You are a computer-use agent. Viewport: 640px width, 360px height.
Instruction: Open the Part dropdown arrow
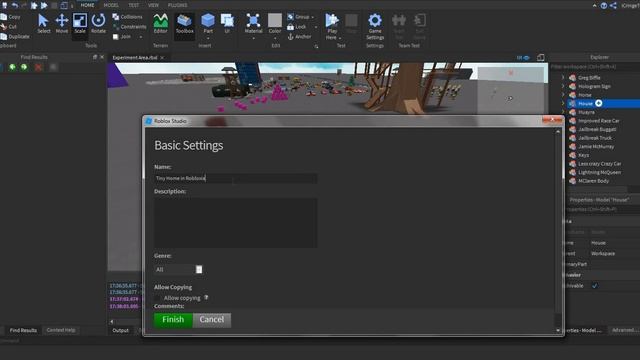click(x=208, y=38)
